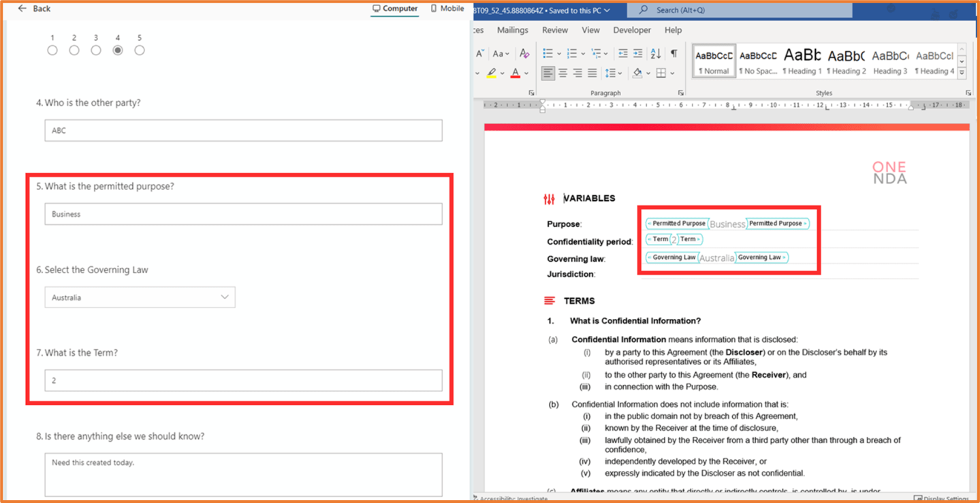Image resolution: width=980 pixels, height=503 pixels.
Task: Open the Governing Law dropdown showing Australia
Action: click(140, 297)
